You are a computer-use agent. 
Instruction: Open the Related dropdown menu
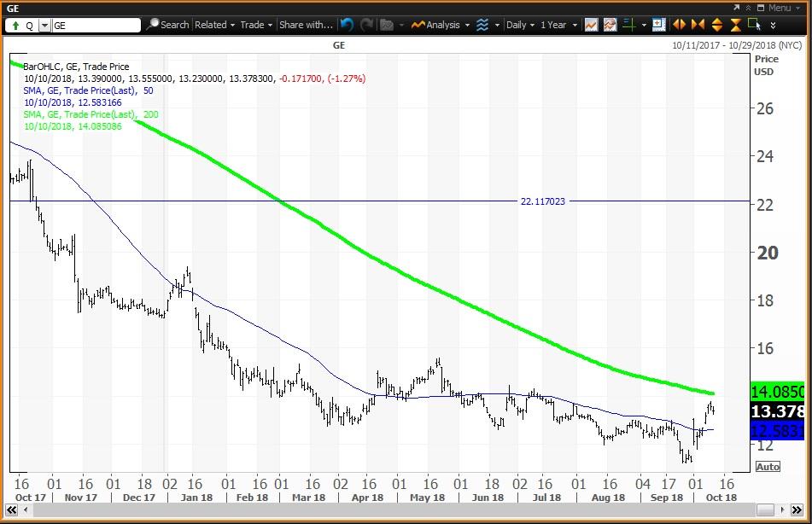point(214,25)
